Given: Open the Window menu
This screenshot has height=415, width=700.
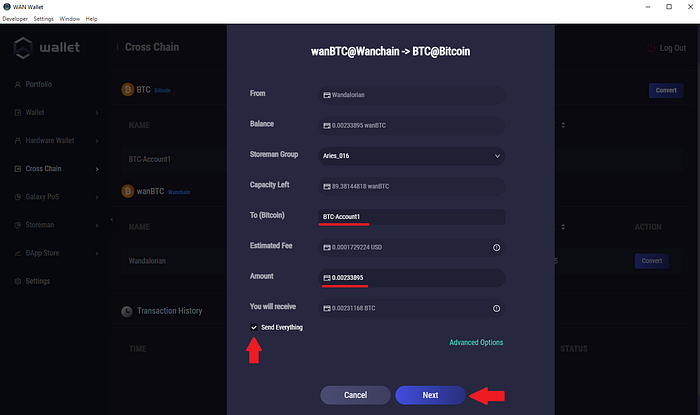Looking at the screenshot, I should tap(70, 19).
